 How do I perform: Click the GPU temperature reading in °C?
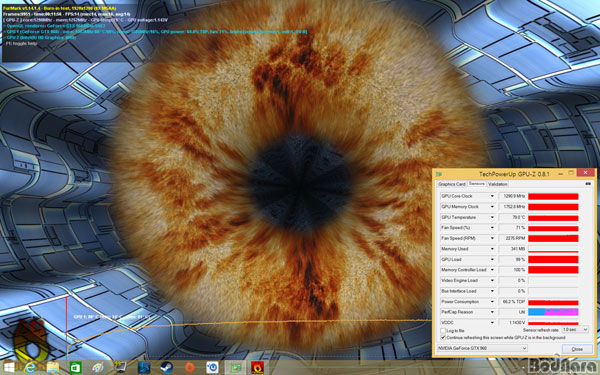click(512, 217)
